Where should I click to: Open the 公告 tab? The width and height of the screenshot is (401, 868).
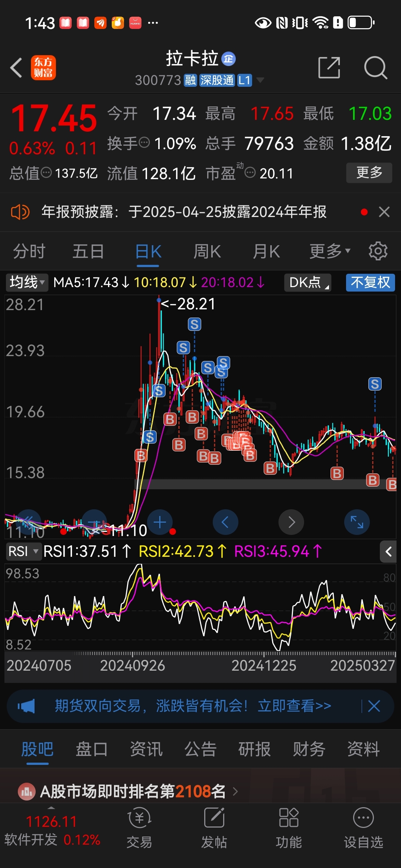coord(200,749)
